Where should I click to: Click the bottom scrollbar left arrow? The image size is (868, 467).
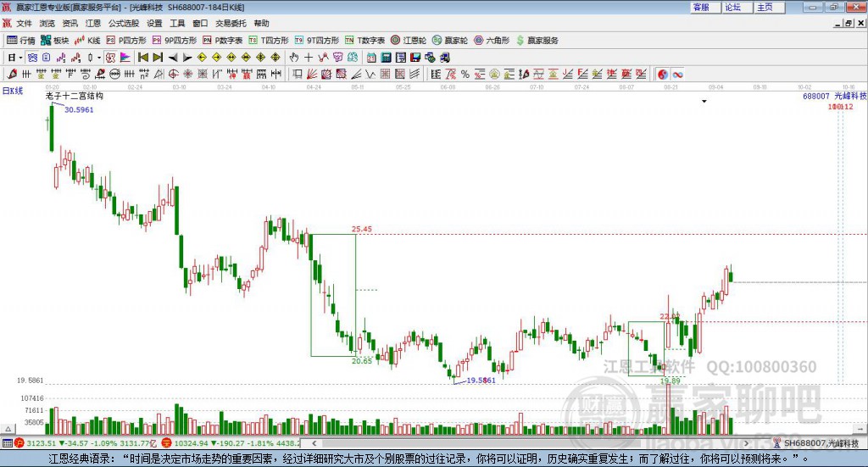point(314,443)
